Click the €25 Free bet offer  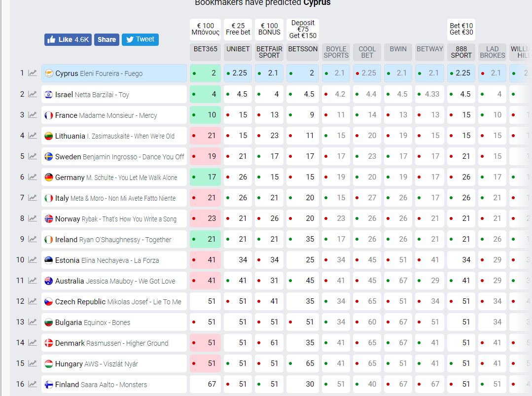pyautogui.click(x=238, y=29)
